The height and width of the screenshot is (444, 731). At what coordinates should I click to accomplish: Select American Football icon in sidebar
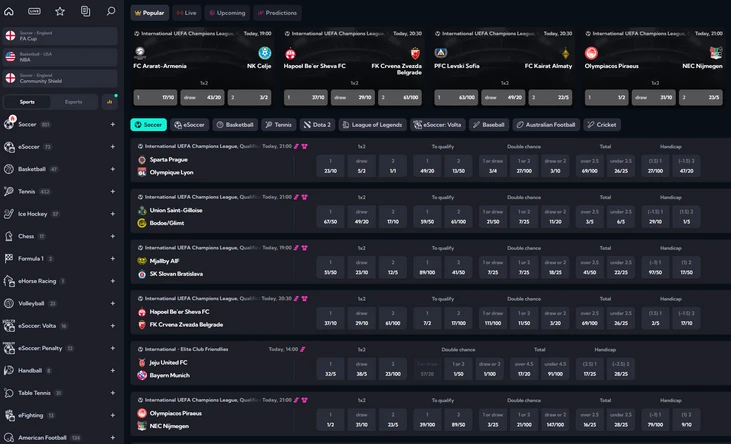(9, 437)
